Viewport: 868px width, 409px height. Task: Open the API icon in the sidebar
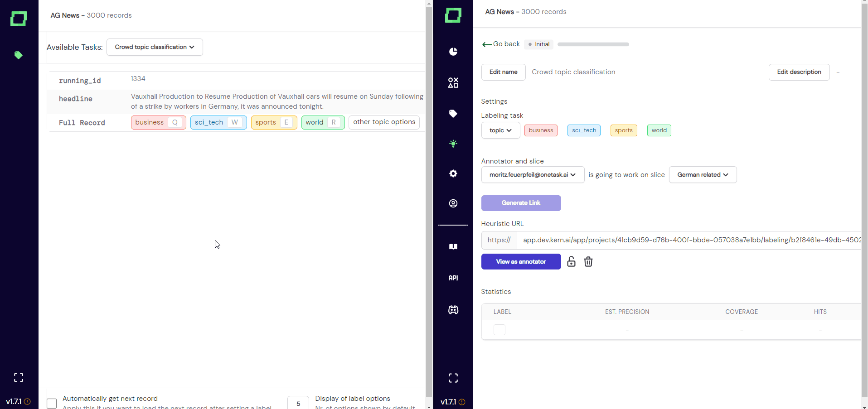click(x=453, y=278)
